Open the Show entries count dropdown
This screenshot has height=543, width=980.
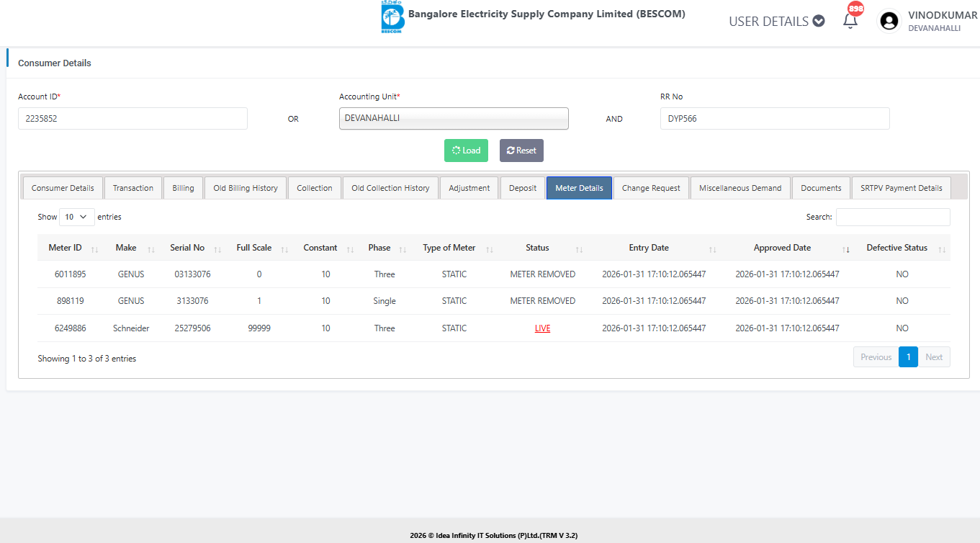coord(76,217)
